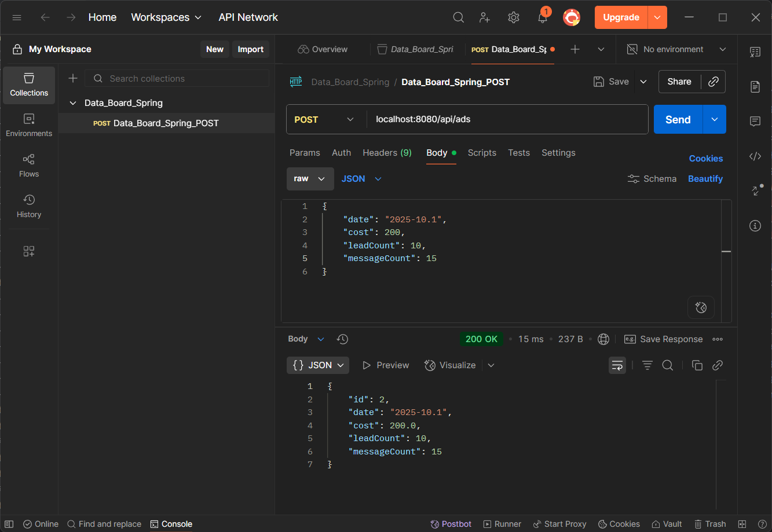Change the POST method dropdown

point(324,119)
